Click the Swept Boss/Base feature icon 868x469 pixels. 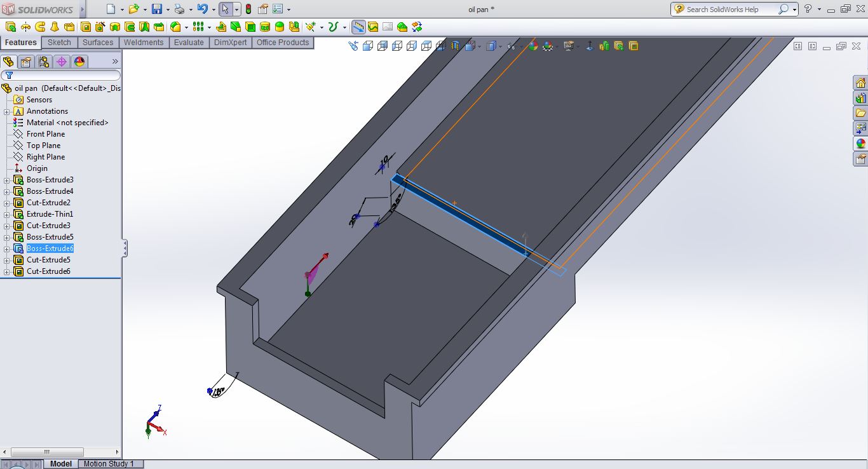(x=40, y=27)
